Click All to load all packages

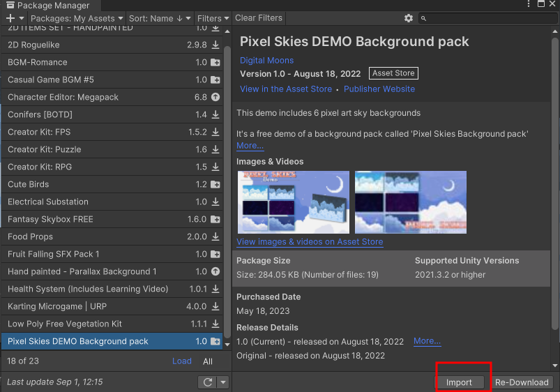pos(208,361)
